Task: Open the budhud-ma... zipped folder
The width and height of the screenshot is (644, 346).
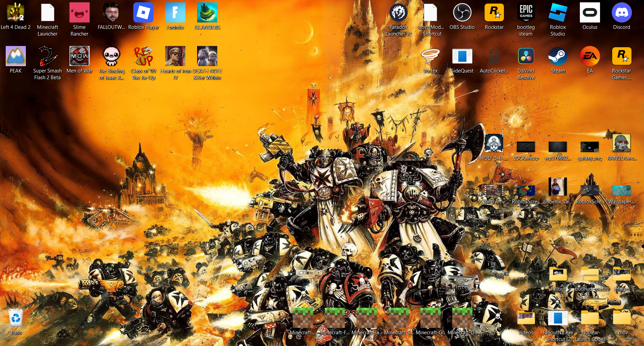Action: click(590, 274)
